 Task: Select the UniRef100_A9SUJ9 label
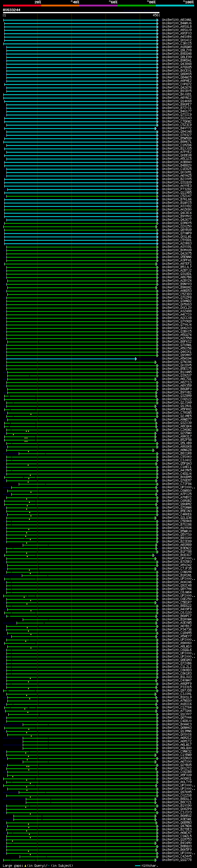pyautogui.click(x=176, y=30)
